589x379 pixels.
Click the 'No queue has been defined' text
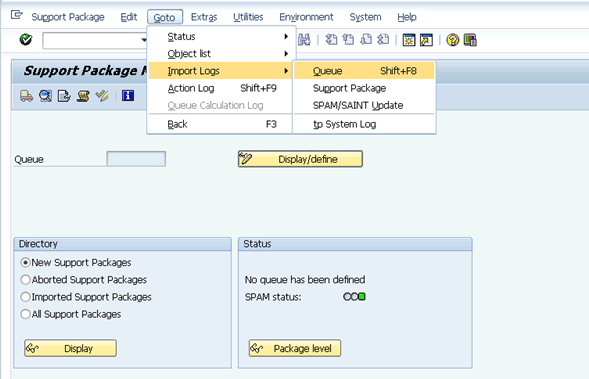[305, 279]
